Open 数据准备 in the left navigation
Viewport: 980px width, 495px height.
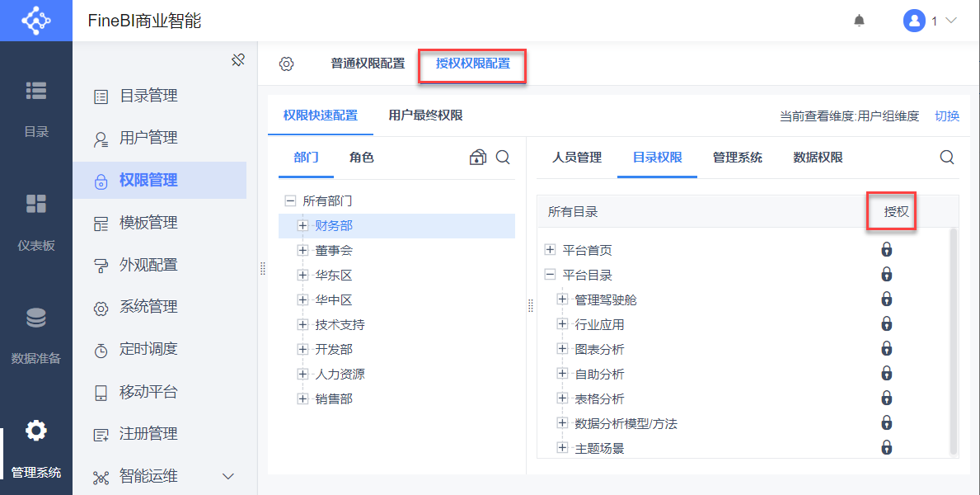pyautogui.click(x=36, y=336)
